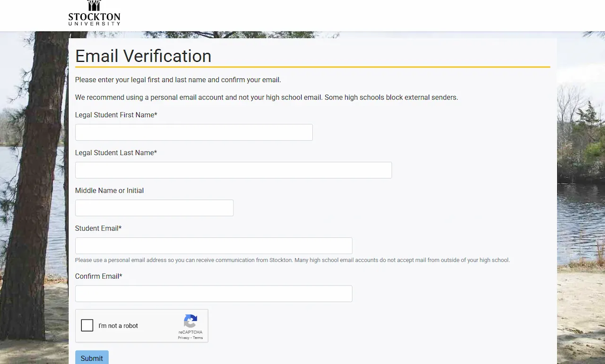The image size is (605, 364).
Task: Select the reCAPTCHA logo icon
Action: [190, 322]
